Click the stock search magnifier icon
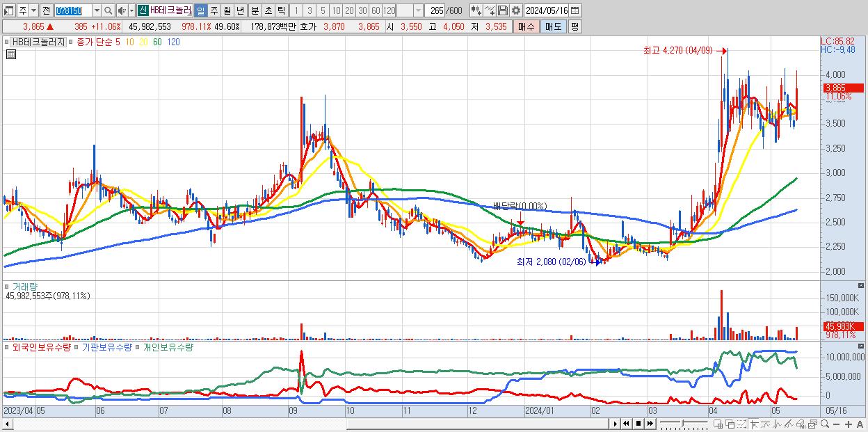868x432 pixels. tap(108, 10)
